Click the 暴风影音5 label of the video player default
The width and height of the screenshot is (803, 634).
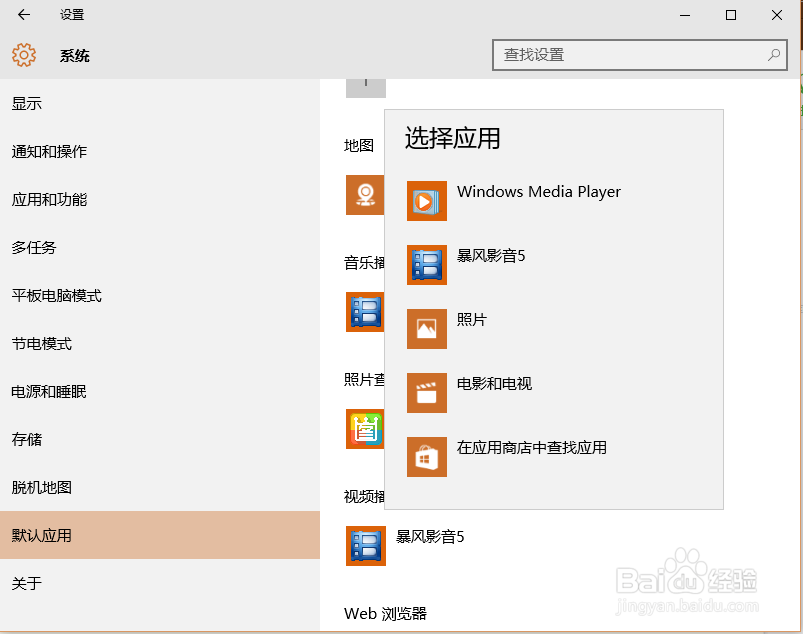(x=430, y=537)
